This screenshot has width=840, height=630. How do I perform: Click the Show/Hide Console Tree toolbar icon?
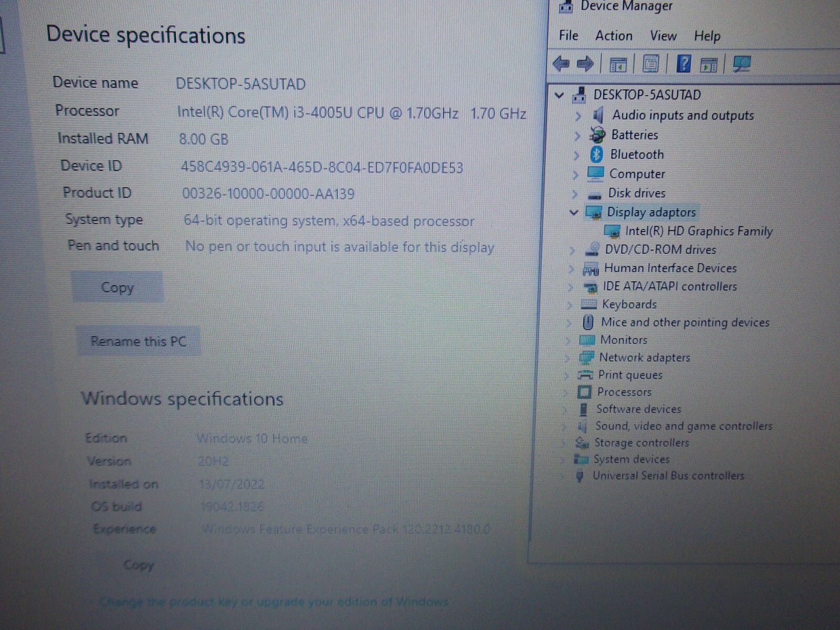[618, 65]
